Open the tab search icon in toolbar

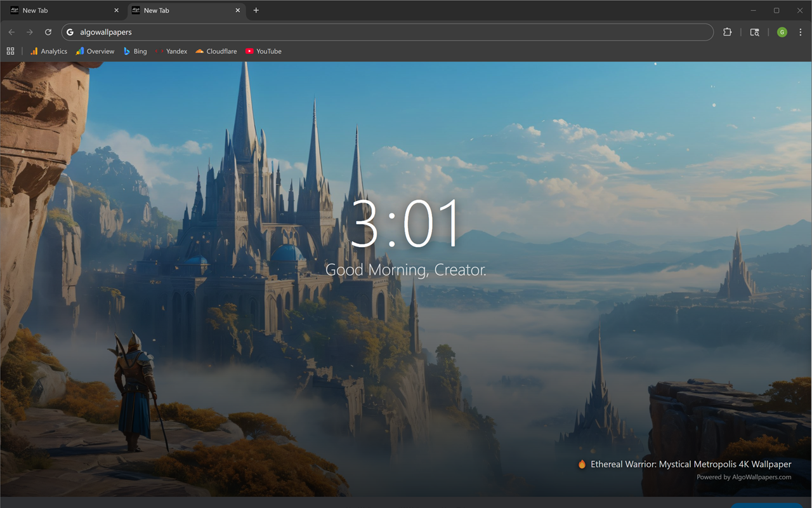coord(754,32)
